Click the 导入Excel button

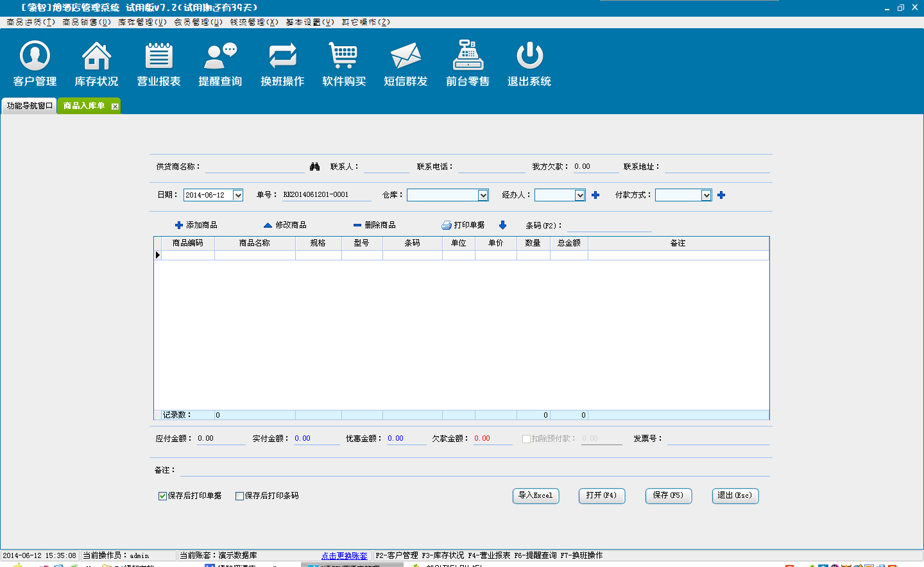click(x=536, y=496)
